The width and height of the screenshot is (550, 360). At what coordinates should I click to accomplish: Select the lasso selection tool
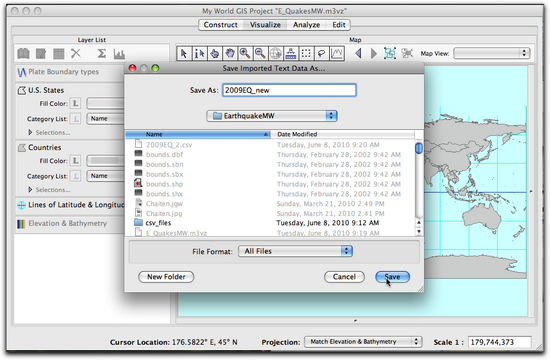[x=321, y=53]
